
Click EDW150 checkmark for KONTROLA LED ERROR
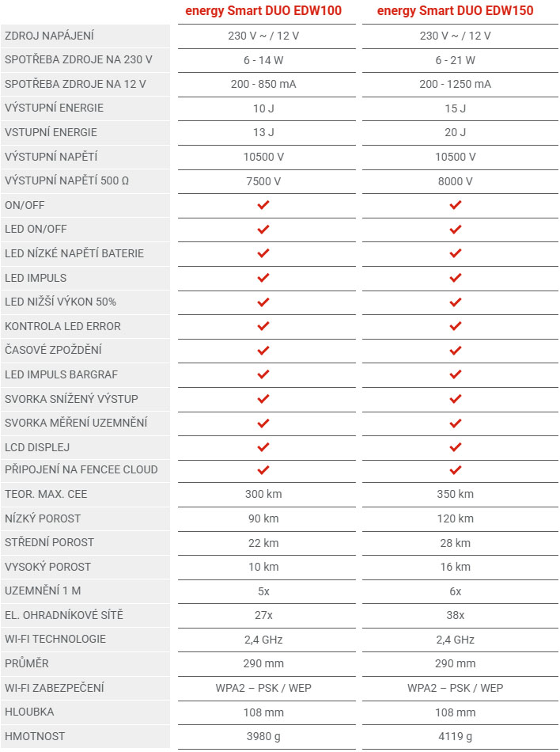pos(455,326)
